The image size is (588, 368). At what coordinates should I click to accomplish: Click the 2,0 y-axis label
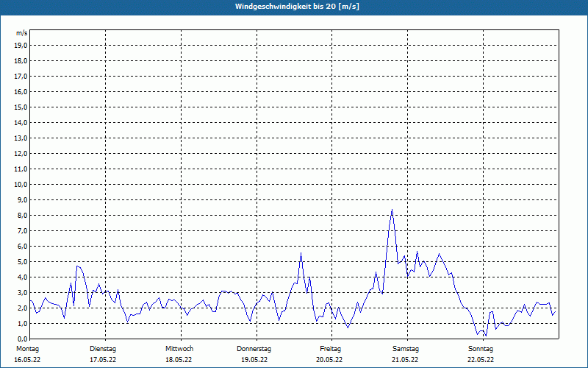click(x=22, y=308)
